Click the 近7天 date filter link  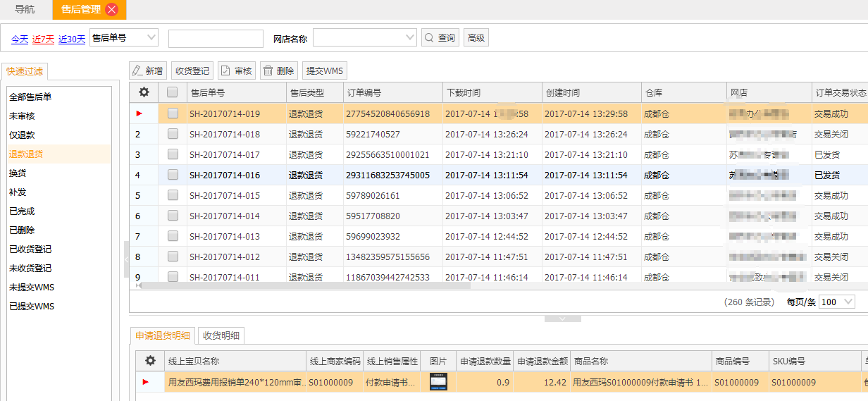click(x=43, y=39)
